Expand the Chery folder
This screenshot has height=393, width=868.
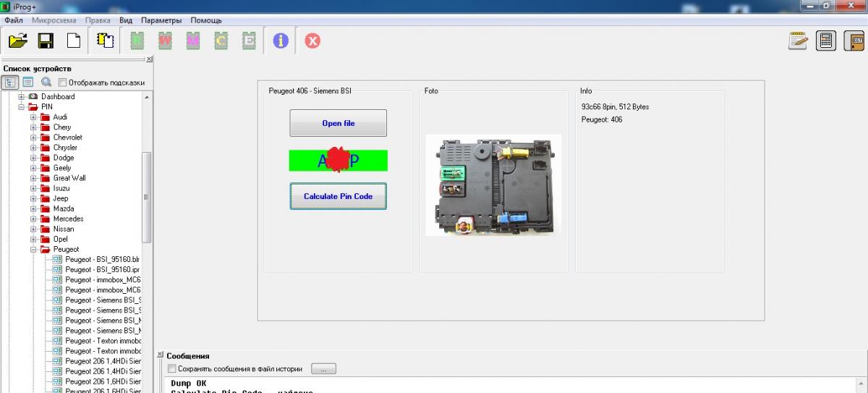33,127
